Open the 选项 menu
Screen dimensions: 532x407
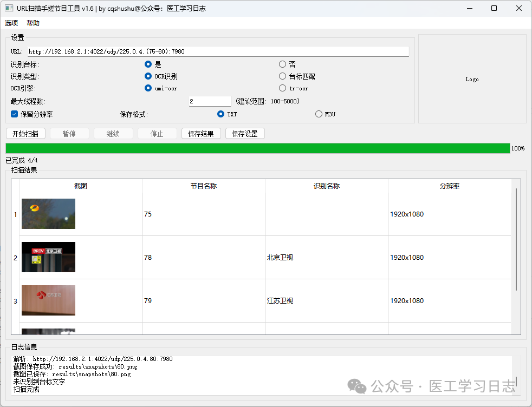pos(11,23)
